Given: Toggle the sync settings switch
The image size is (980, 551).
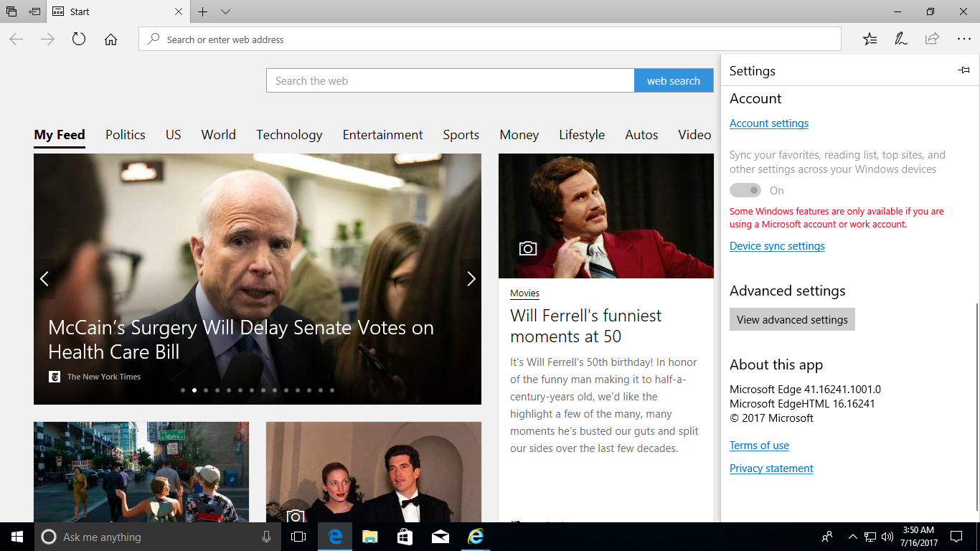Looking at the screenshot, I should (x=745, y=190).
